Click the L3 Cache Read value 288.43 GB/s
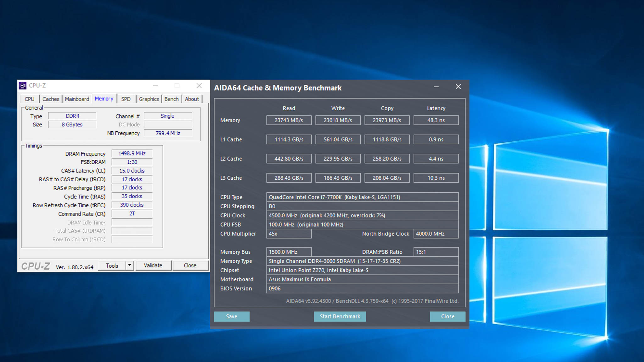This screenshot has height=362, width=644. click(x=289, y=178)
